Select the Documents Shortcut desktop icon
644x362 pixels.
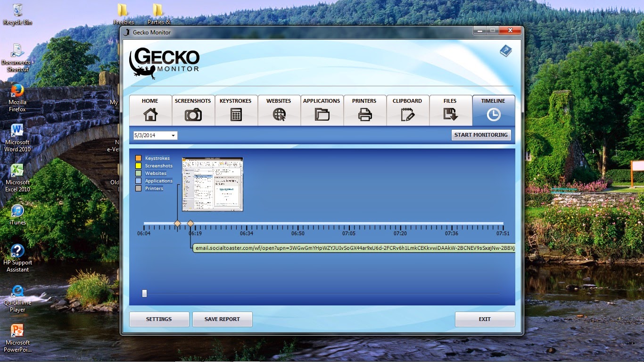coord(17,58)
